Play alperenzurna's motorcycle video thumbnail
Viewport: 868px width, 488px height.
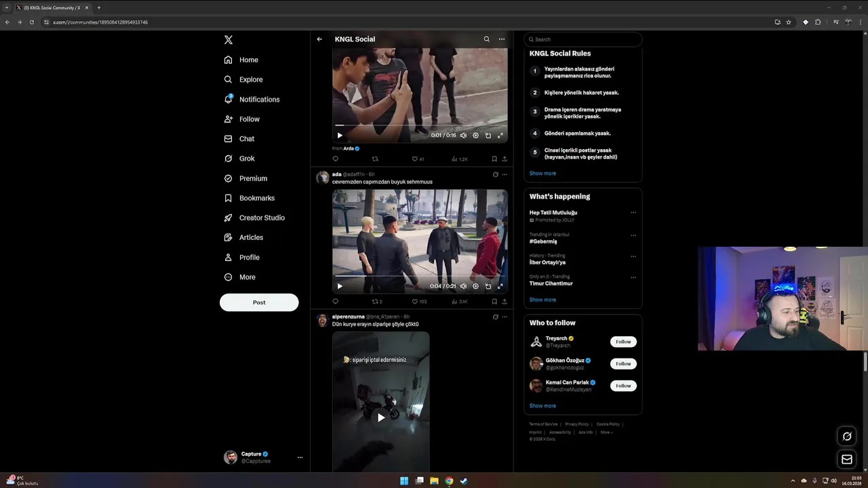[x=381, y=418]
